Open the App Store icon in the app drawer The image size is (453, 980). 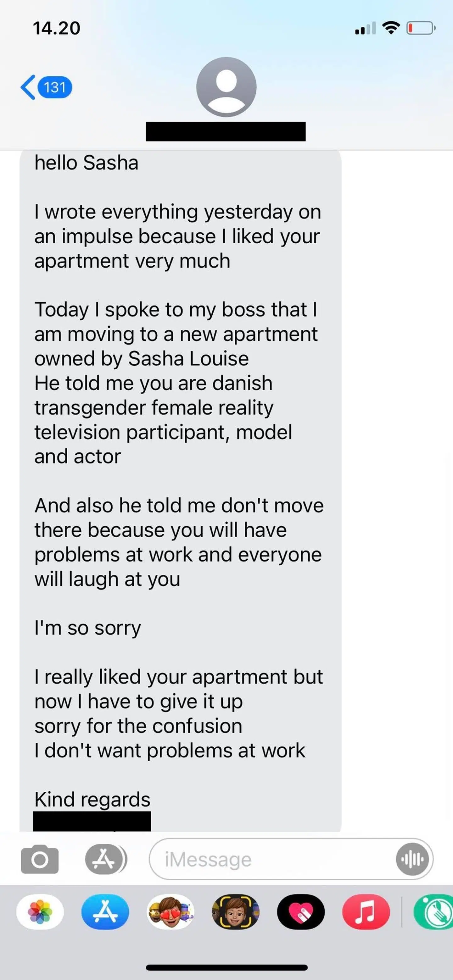(x=105, y=912)
